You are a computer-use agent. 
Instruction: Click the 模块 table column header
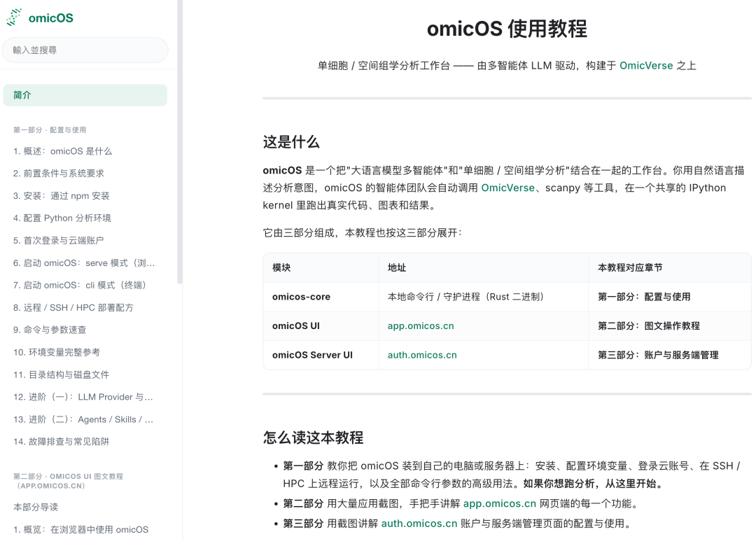pos(321,267)
